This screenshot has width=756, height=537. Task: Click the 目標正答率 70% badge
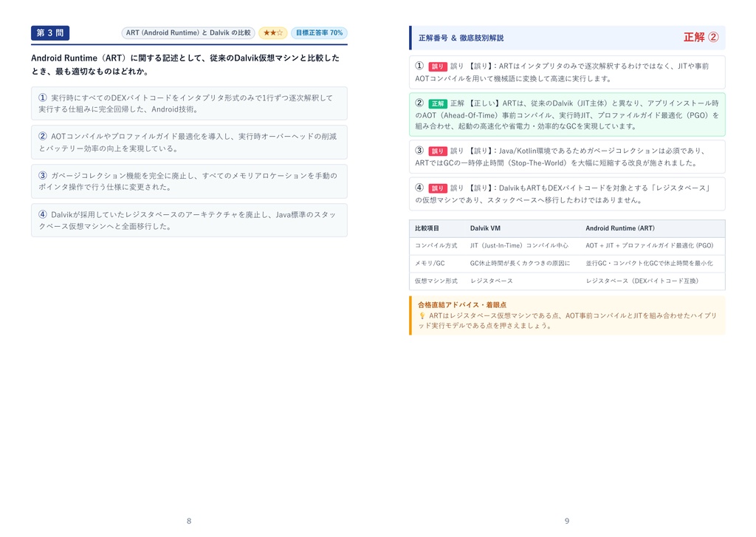click(319, 33)
